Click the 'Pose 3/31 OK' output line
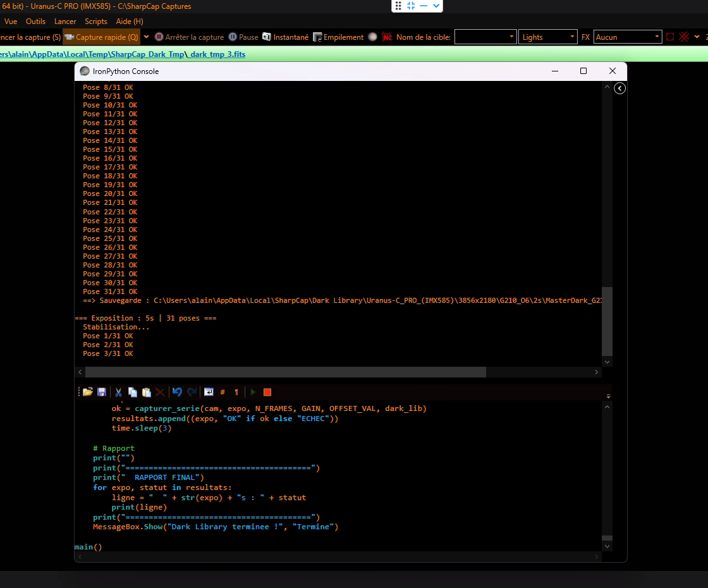 pos(108,353)
